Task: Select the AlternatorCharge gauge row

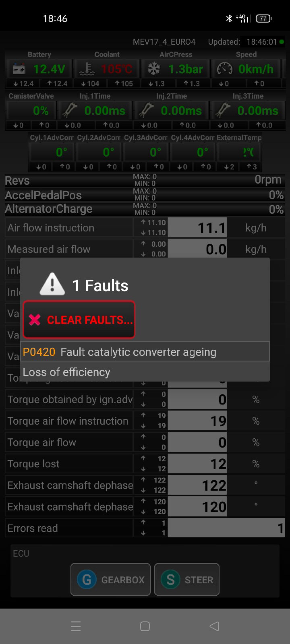Action: point(145,209)
